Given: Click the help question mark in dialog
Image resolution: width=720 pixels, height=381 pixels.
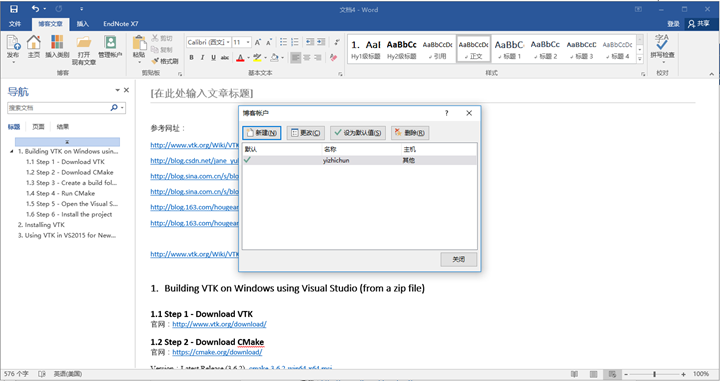Looking at the screenshot, I should pyautogui.click(x=446, y=113).
